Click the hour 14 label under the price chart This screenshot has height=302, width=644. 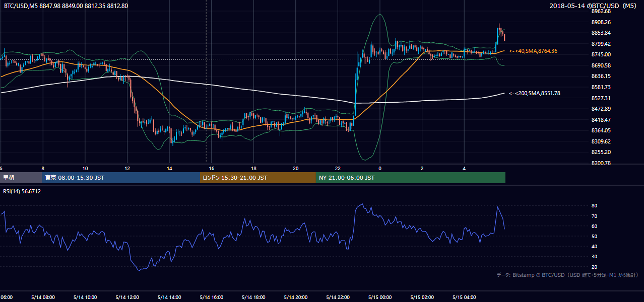click(169, 169)
